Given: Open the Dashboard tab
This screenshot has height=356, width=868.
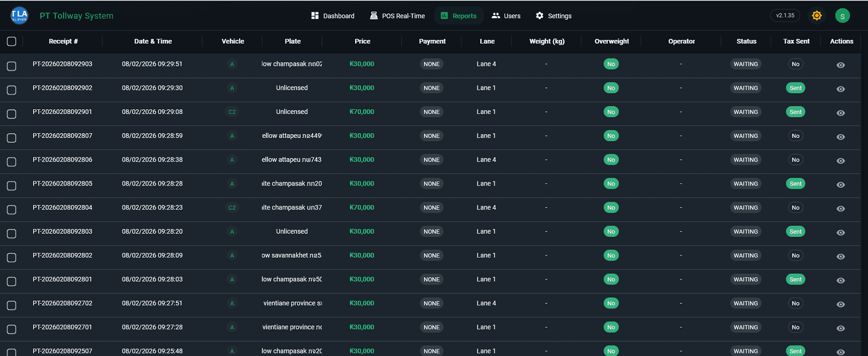Looking at the screenshot, I should tap(333, 16).
